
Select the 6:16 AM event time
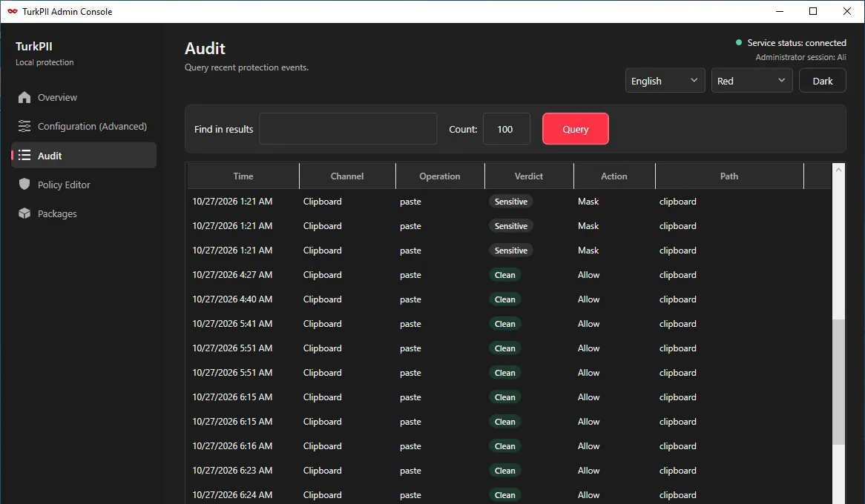(232, 445)
